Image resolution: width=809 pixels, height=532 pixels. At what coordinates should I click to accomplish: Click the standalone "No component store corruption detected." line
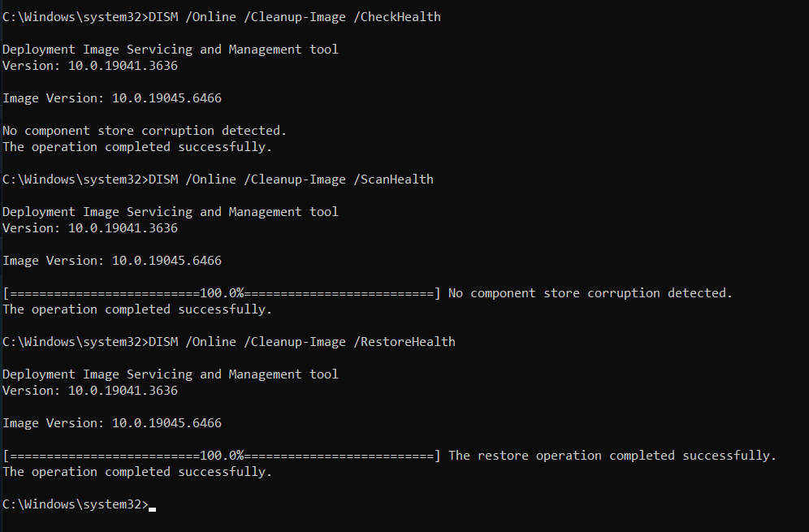[x=145, y=131]
